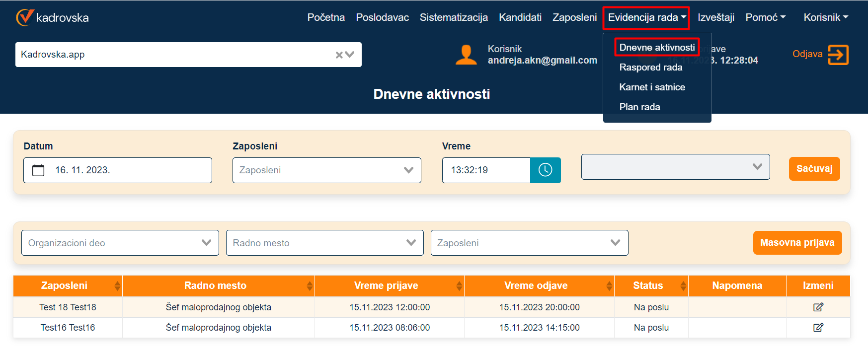Sort table by Status column
The image size is (868, 353).
tap(683, 286)
